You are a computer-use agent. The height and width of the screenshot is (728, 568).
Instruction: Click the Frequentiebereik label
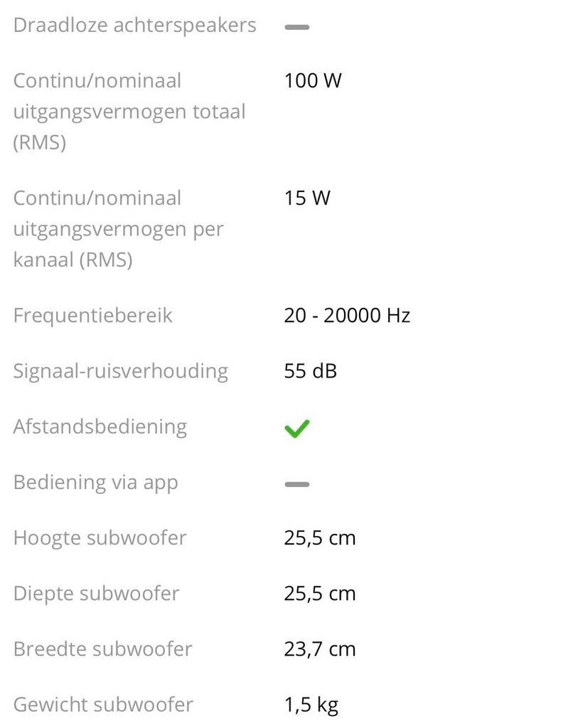92,315
